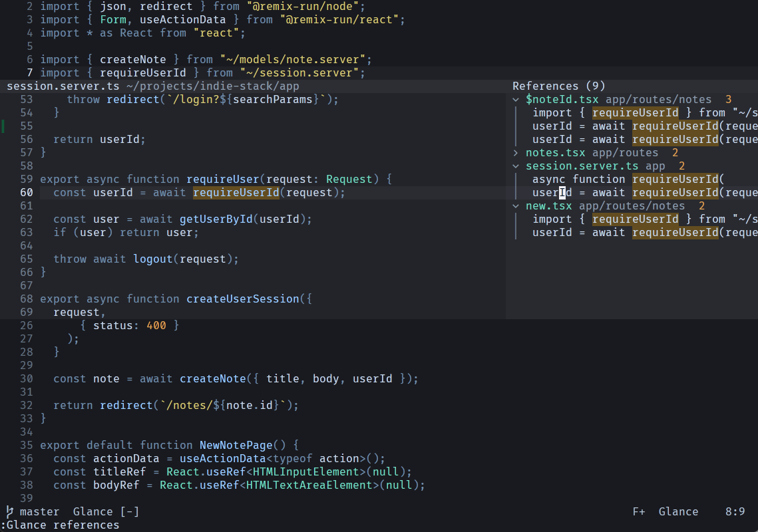
Task: Click 'useActionData' import on line 3
Action: pyautogui.click(x=183, y=20)
